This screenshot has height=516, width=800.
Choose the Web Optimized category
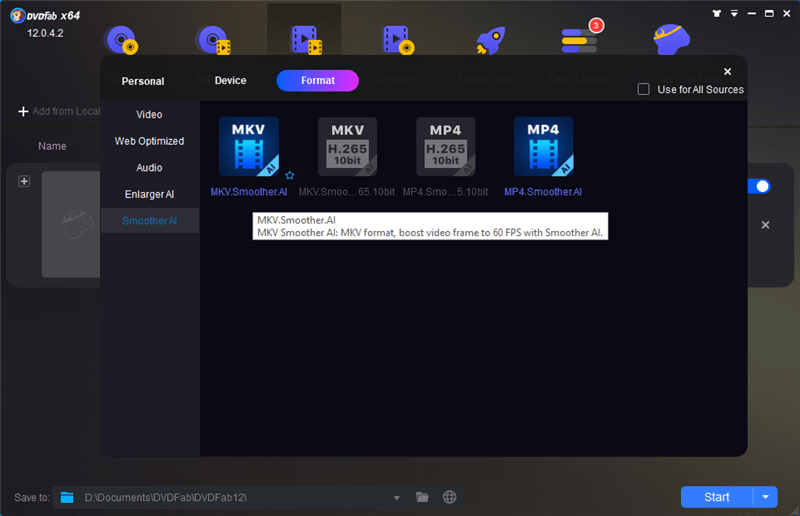click(149, 141)
